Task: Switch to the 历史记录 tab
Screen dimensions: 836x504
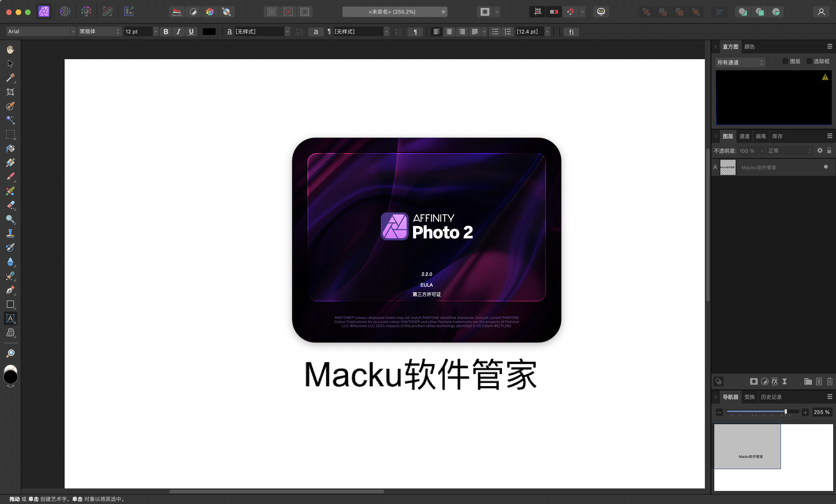Action: coord(771,397)
